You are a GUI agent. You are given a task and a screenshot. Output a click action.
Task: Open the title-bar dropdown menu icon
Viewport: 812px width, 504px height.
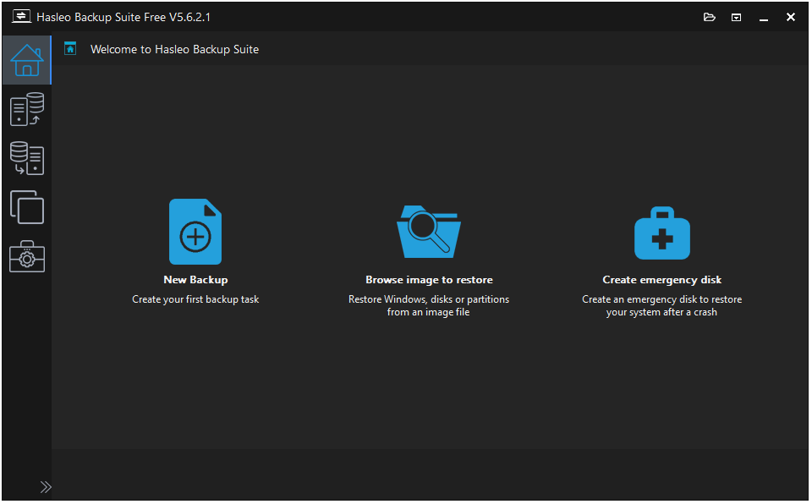(737, 18)
